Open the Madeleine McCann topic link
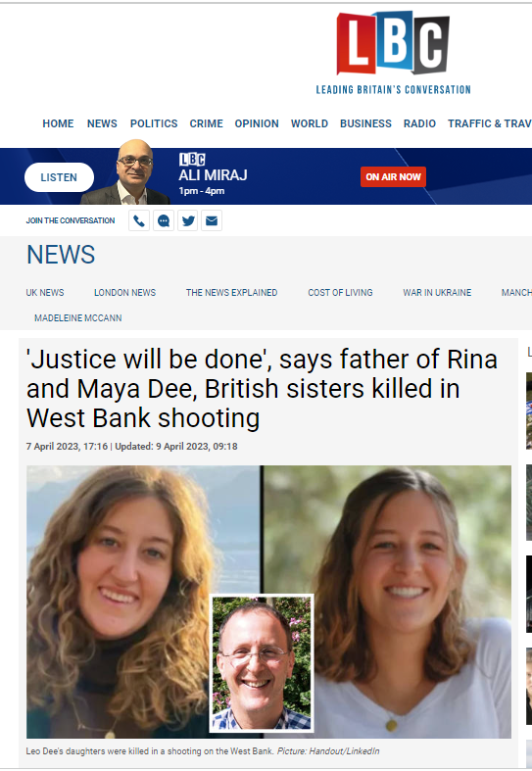 (78, 318)
